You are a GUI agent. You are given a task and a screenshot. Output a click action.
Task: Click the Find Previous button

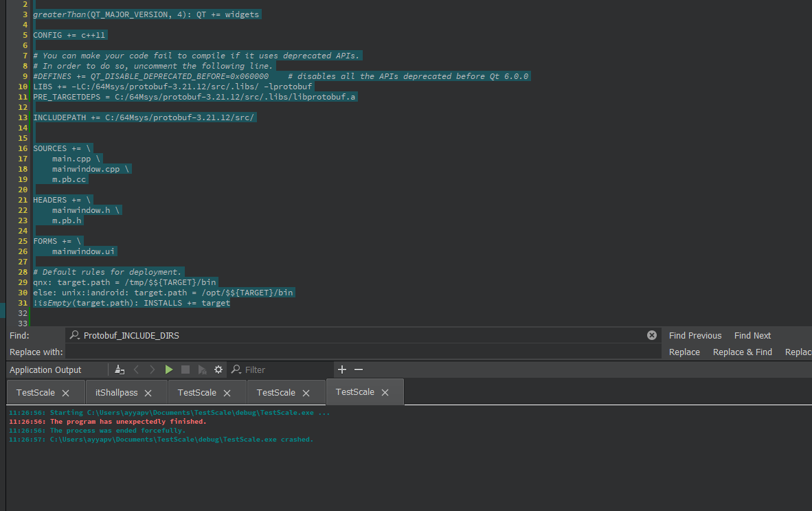coord(695,335)
